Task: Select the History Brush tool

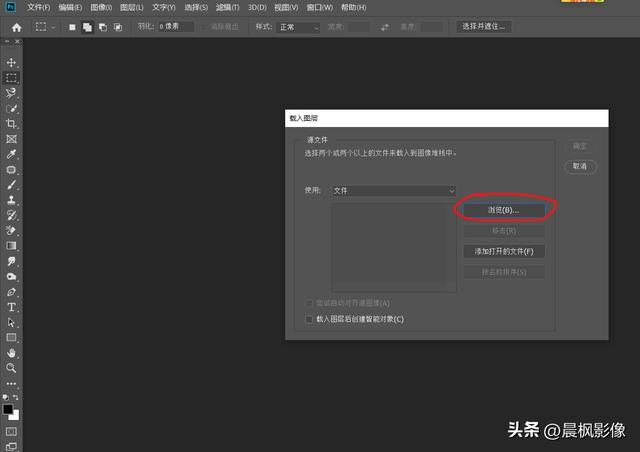Action: point(11,215)
